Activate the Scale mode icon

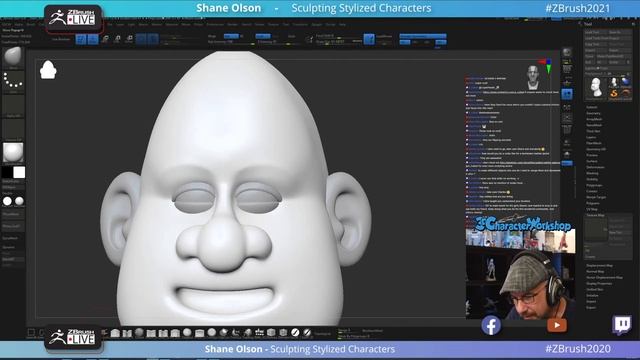[x=117, y=39]
